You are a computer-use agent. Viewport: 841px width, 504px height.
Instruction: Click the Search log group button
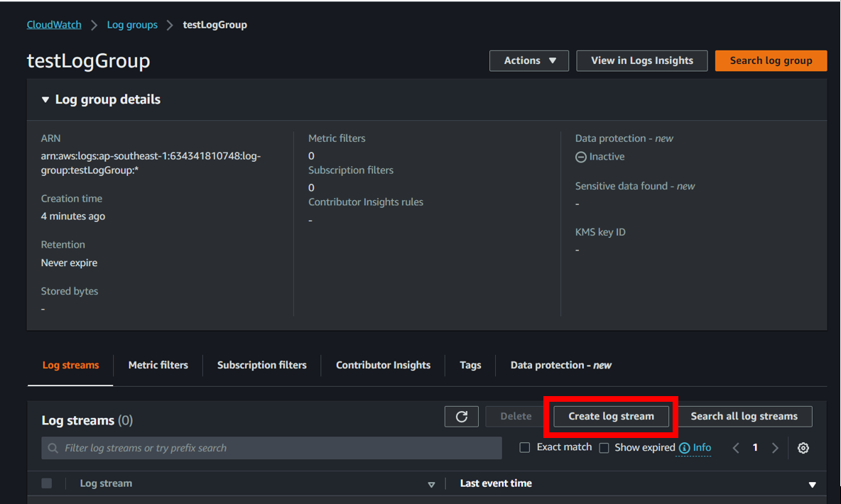click(771, 60)
